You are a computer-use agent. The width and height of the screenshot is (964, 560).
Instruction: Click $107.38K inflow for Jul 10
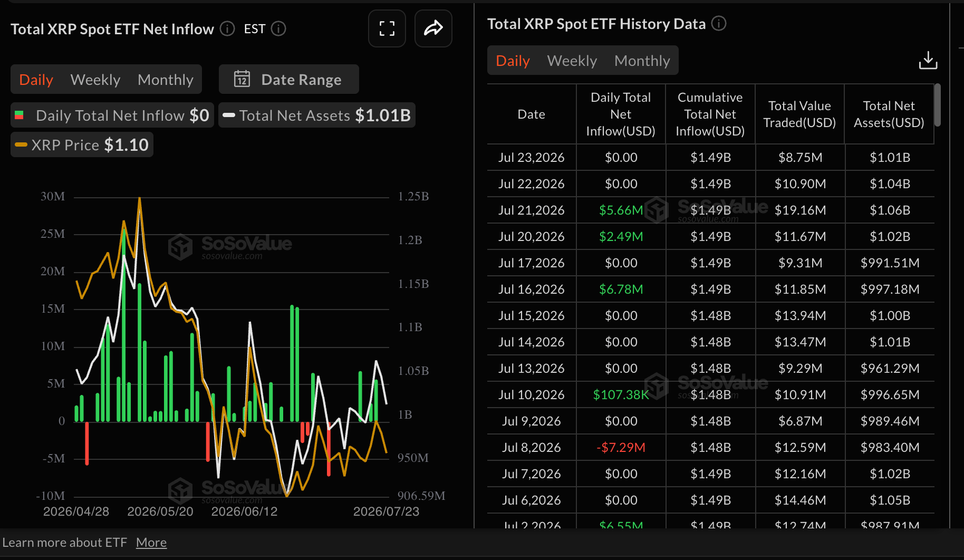[x=621, y=394]
